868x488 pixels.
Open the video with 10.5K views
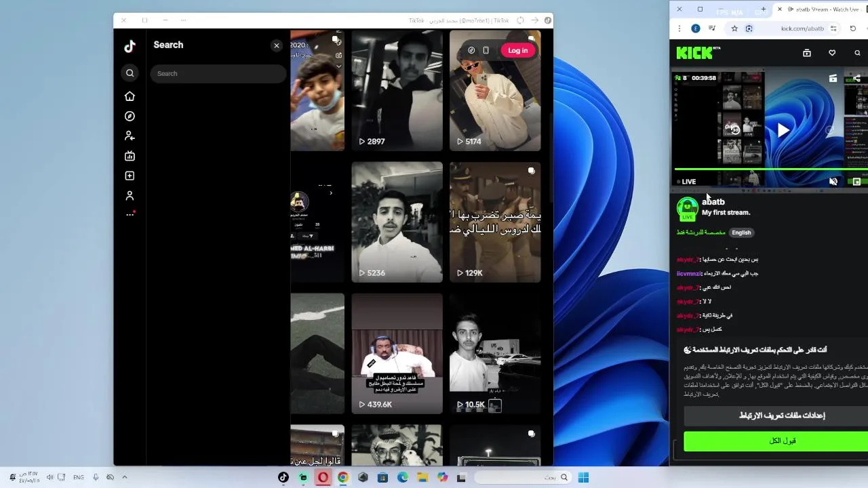(x=495, y=353)
